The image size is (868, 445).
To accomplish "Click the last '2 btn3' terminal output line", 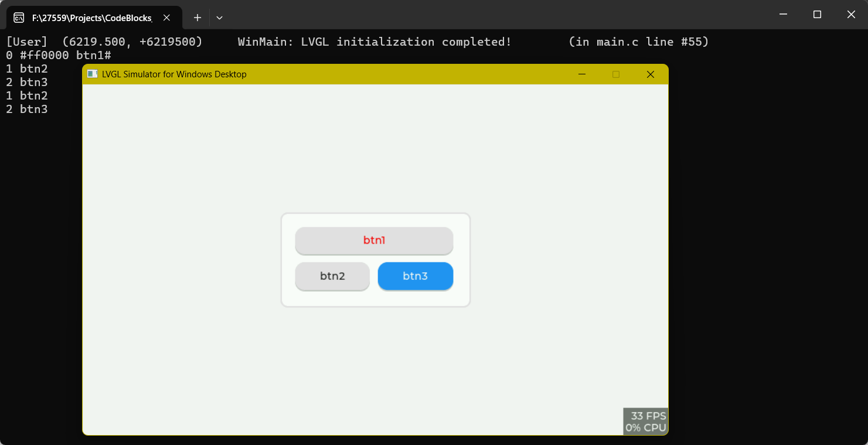I will click(x=27, y=109).
